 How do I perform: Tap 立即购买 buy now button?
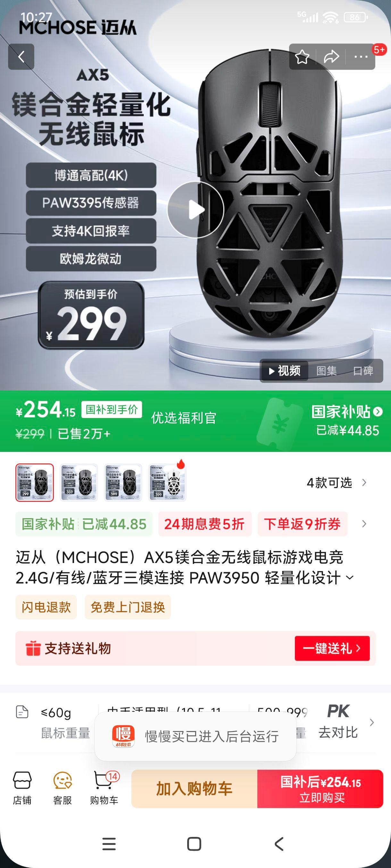pos(320,789)
